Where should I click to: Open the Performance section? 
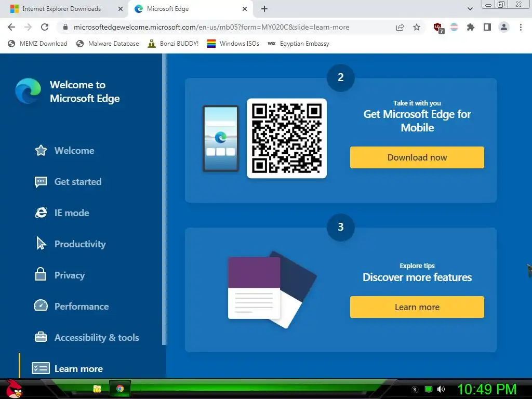pyautogui.click(x=71, y=306)
